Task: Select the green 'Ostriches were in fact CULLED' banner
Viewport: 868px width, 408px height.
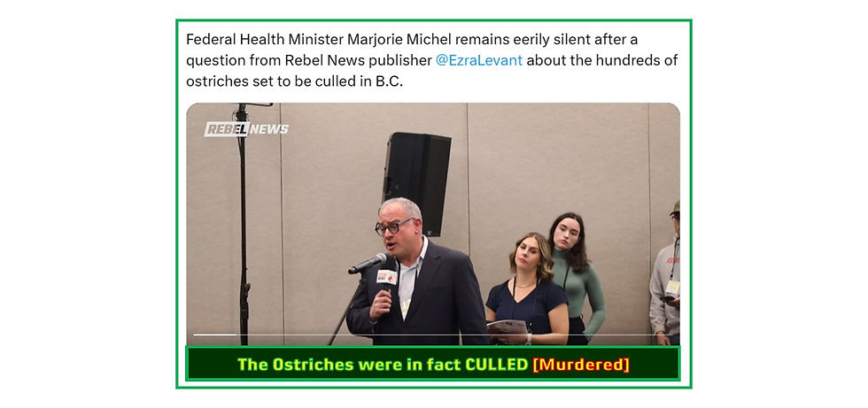Action: tap(433, 365)
